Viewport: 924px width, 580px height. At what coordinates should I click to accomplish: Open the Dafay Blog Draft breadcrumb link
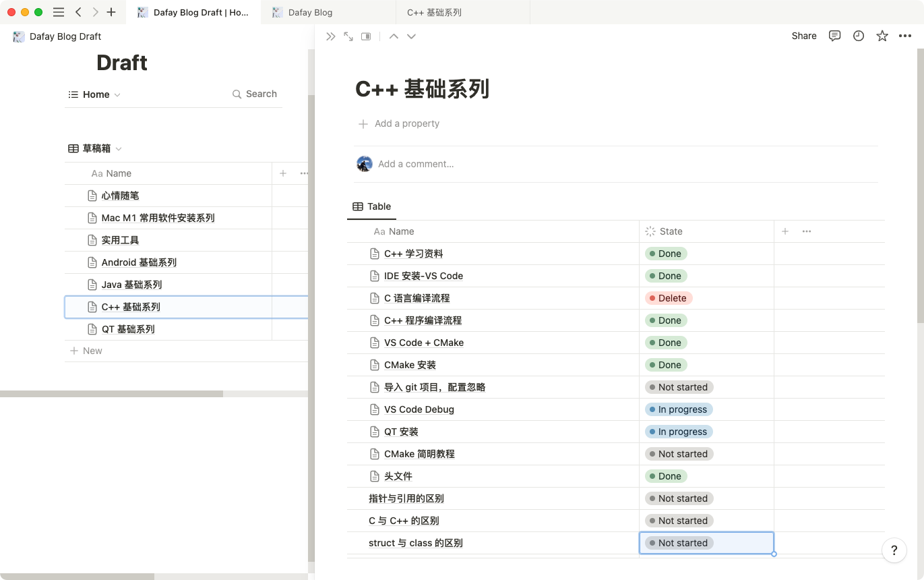[65, 36]
